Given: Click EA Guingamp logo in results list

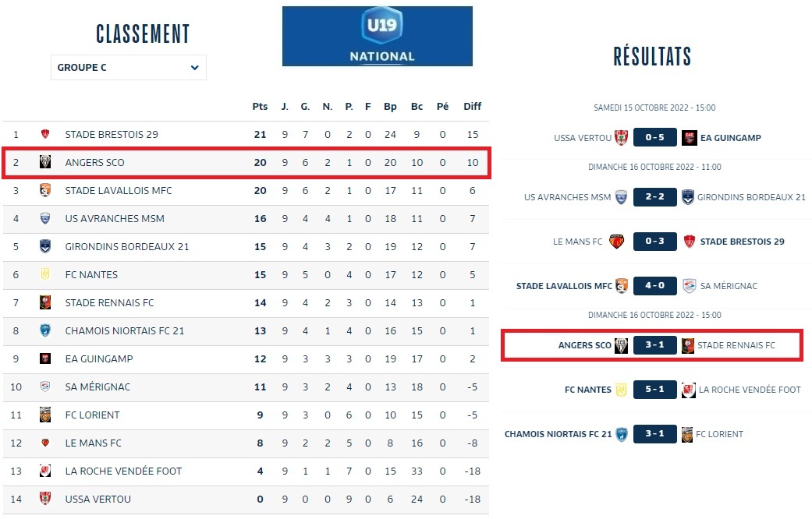Looking at the screenshot, I should (689, 138).
